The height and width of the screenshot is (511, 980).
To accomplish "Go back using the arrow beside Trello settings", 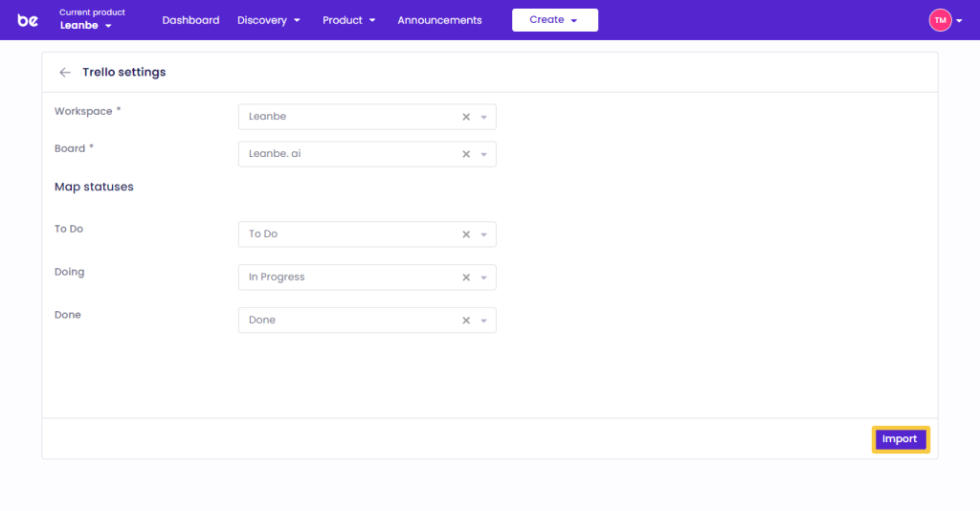I will coord(65,73).
